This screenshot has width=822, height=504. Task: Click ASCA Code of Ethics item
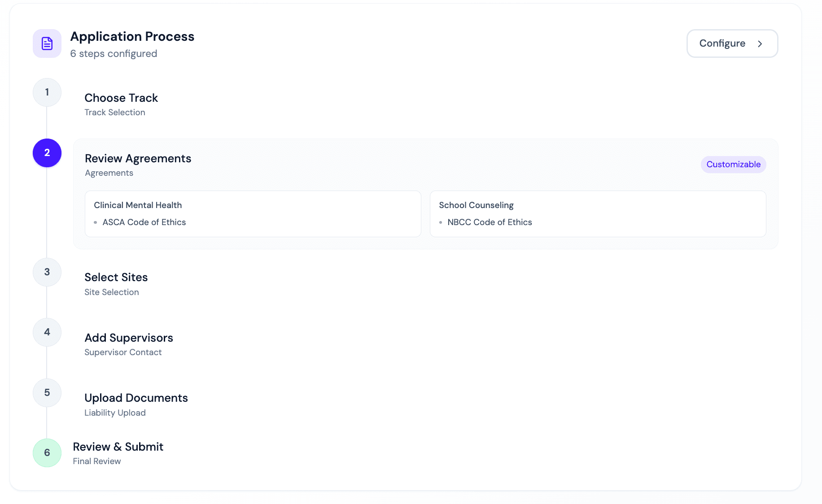click(x=144, y=222)
